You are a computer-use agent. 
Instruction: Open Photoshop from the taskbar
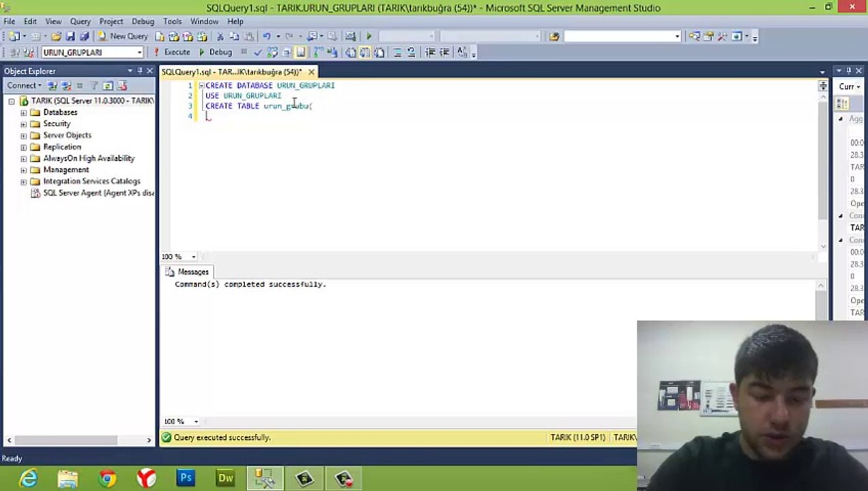186,479
